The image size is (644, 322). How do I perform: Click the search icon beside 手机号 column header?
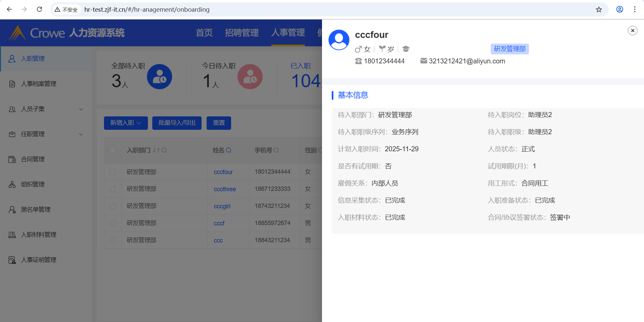(x=276, y=150)
